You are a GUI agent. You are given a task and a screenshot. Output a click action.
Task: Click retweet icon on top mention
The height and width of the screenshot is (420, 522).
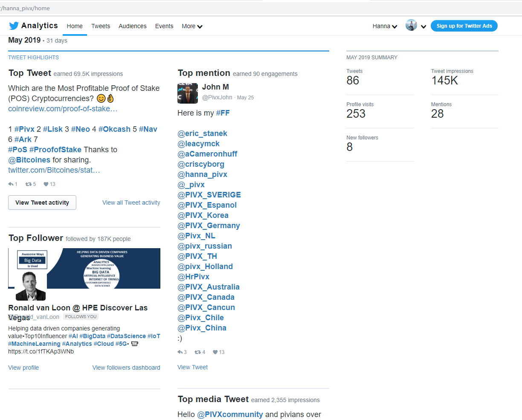(197, 352)
